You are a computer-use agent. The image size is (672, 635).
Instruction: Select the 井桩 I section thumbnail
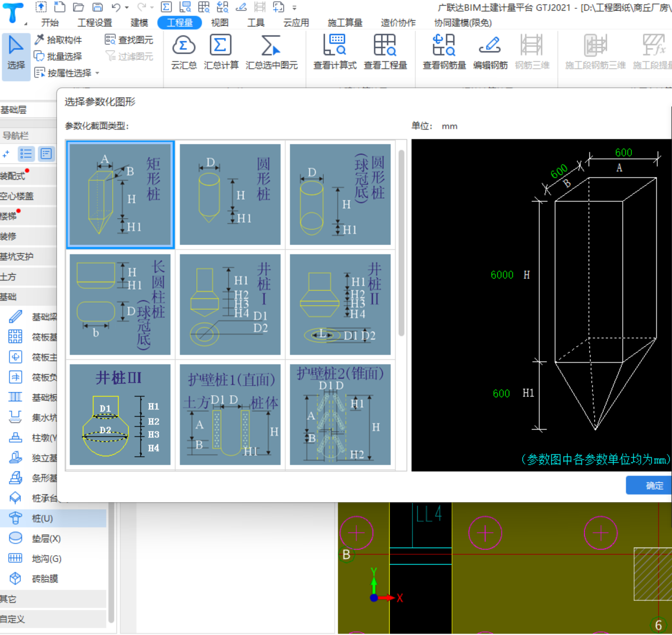230,305
